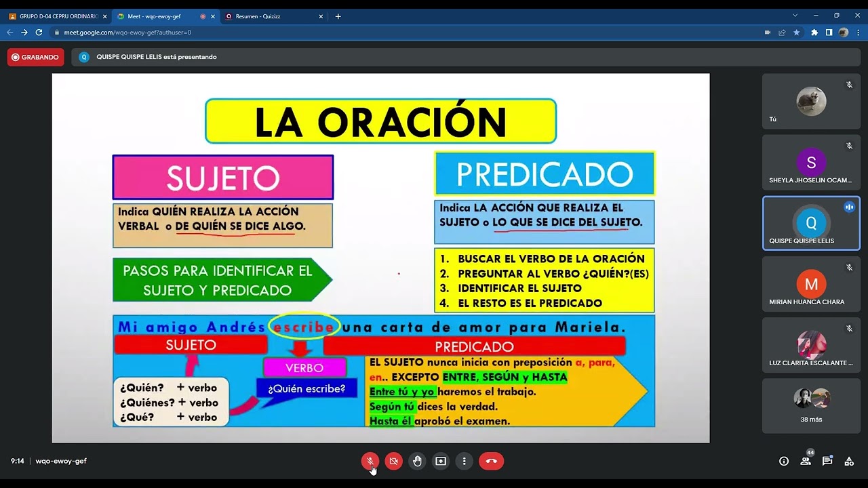Go forward in browser history
Viewport: 868px width, 488px height.
(24, 32)
